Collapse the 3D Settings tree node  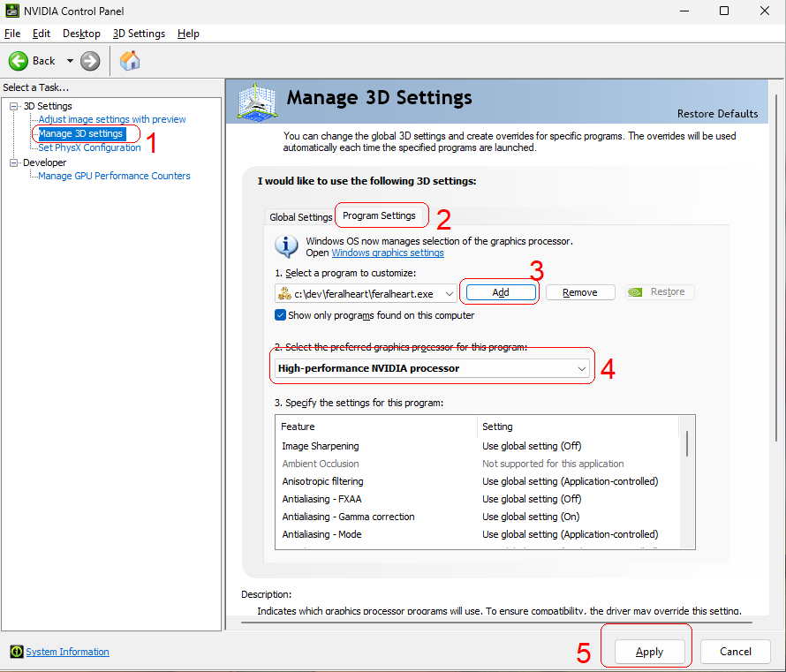(x=14, y=106)
